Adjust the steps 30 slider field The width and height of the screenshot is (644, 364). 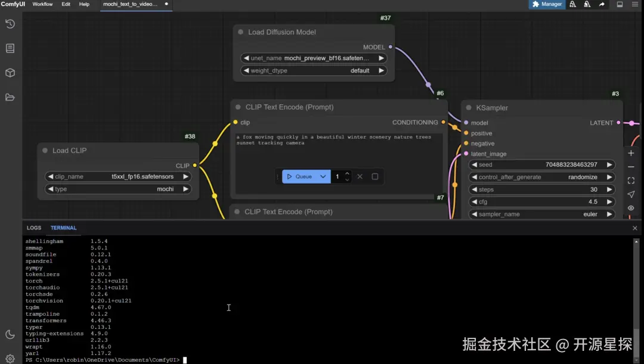[x=541, y=189]
